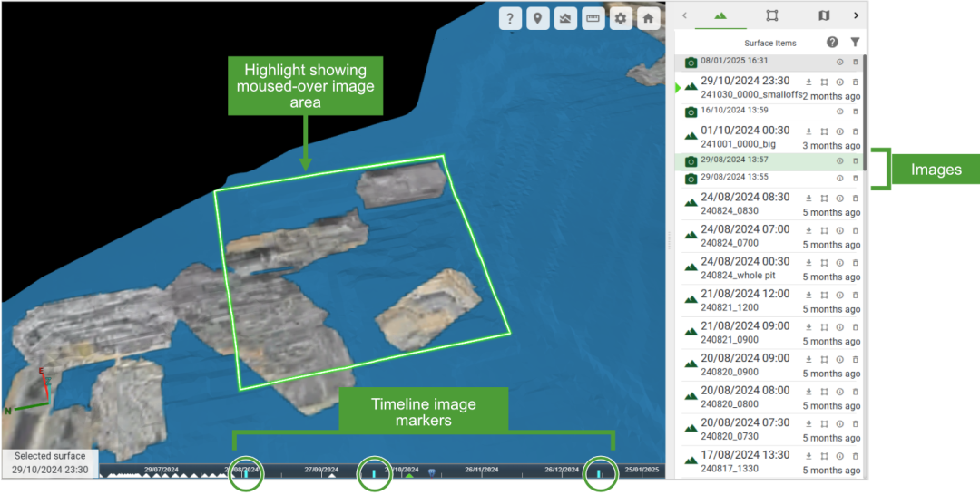Click the blue shield marker on timeline
Image resolution: width=980 pixels, height=495 pixels.
[431, 472]
